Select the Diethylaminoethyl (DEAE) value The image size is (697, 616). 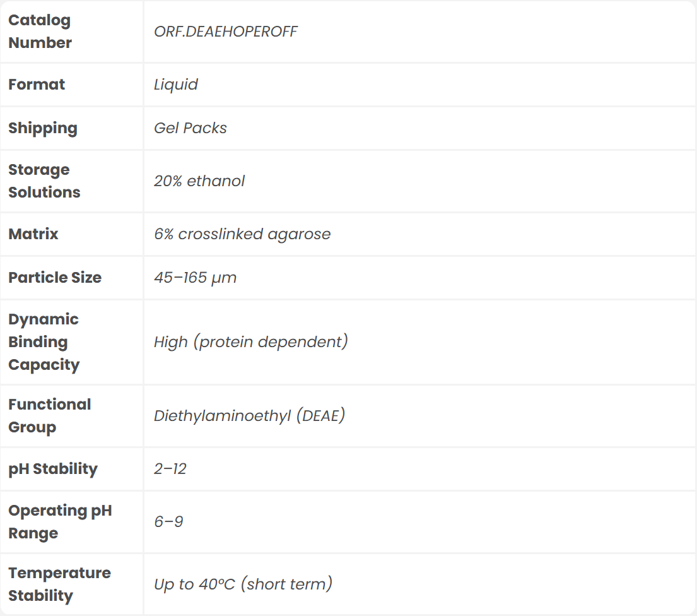click(x=250, y=416)
